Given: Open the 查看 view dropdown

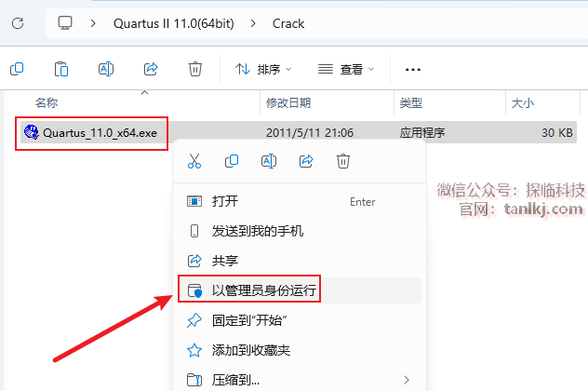Looking at the screenshot, I should pos(346,70).
